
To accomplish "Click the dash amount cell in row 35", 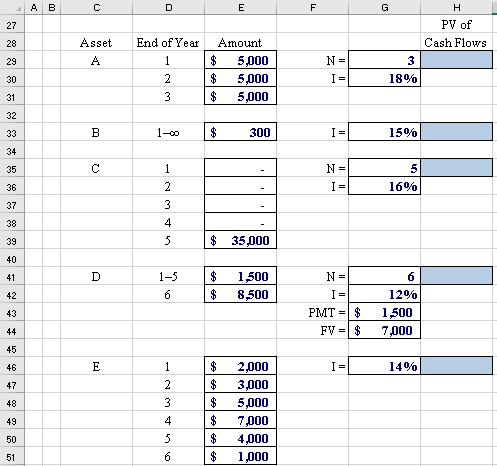I will pos(241,168).
